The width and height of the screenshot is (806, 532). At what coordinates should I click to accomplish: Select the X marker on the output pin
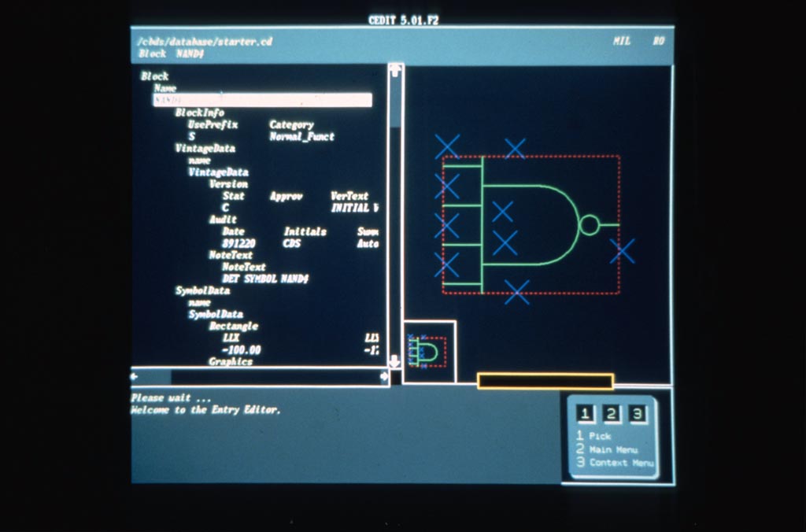tap(622, 251)
